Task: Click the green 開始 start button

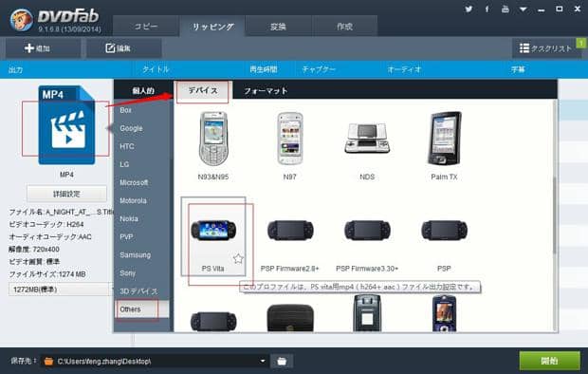Action: click(x=549, y=361)
